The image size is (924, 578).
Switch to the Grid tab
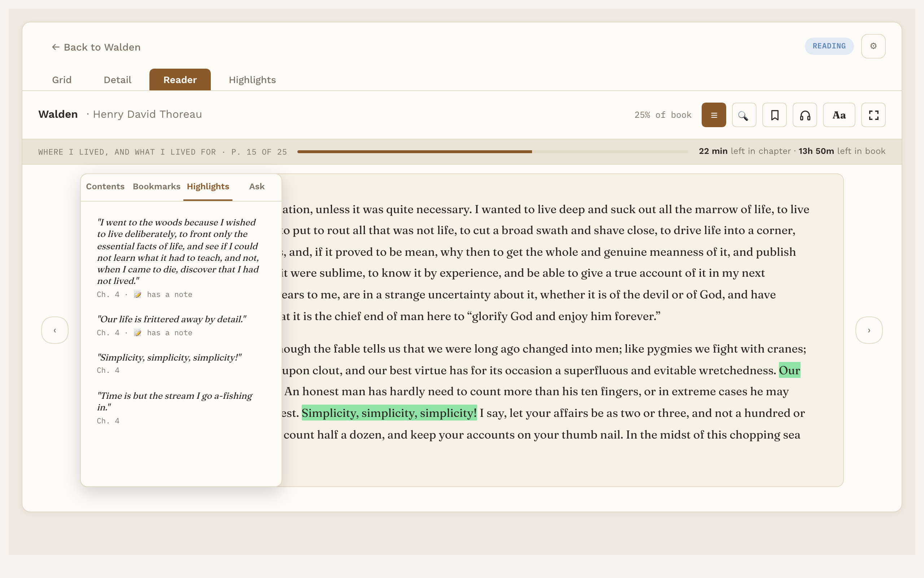click(62, 80)
